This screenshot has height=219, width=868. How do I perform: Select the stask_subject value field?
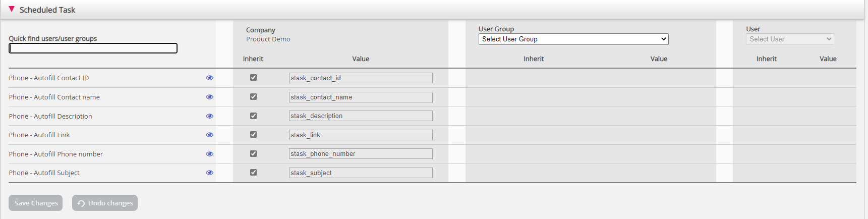click(360, 173)
